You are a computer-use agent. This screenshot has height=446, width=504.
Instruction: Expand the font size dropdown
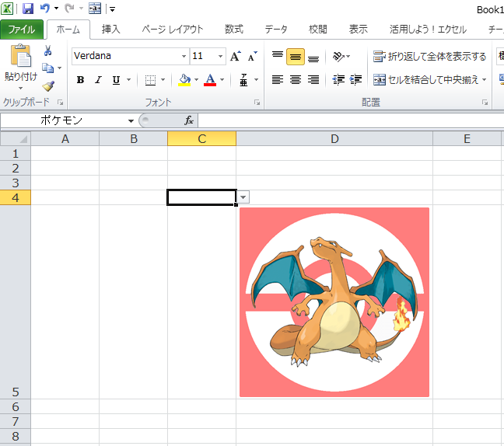point(221,56)
